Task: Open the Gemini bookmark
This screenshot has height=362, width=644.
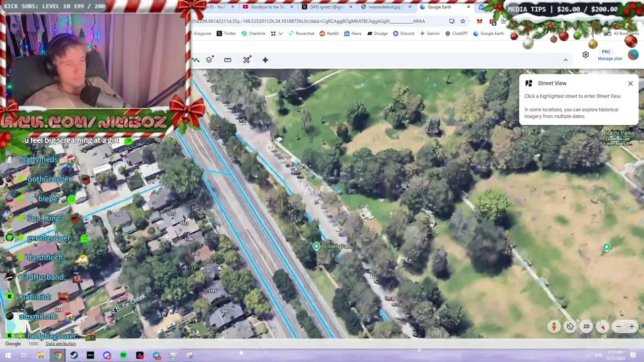Action: click(x=430, y=34)
